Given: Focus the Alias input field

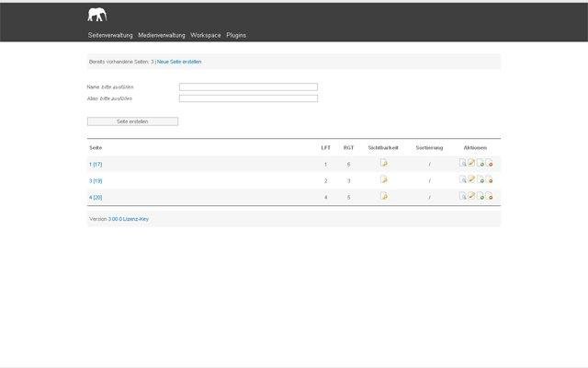Looking at the screenshot, I should click(x=248, y=98).
